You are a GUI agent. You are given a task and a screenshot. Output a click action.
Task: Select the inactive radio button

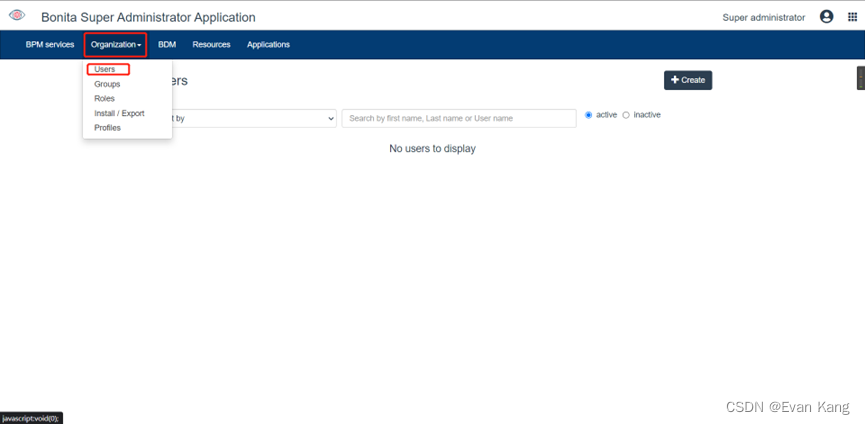pyautogui.click(x=626, y=115)
